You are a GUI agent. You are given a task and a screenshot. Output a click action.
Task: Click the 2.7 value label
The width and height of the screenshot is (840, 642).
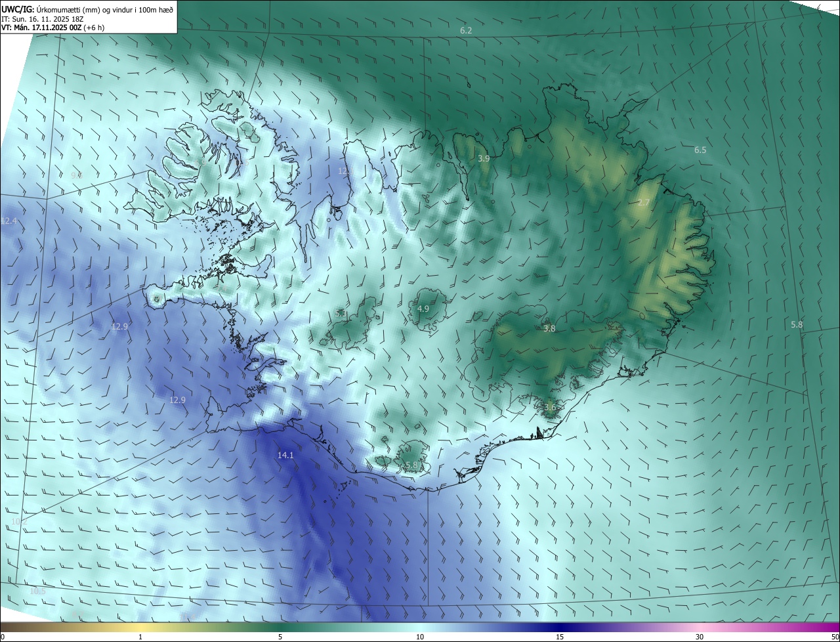click(x=644, y=203)
